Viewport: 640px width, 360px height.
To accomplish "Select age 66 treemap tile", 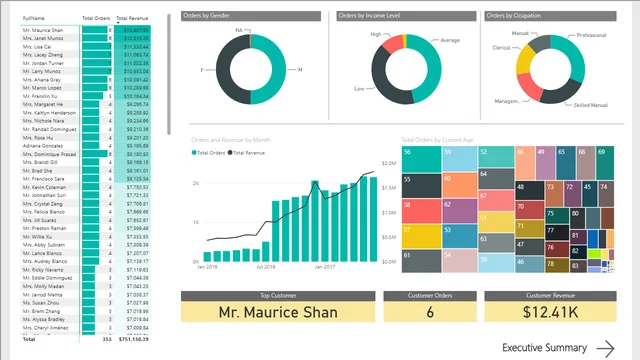I will 525,163.
